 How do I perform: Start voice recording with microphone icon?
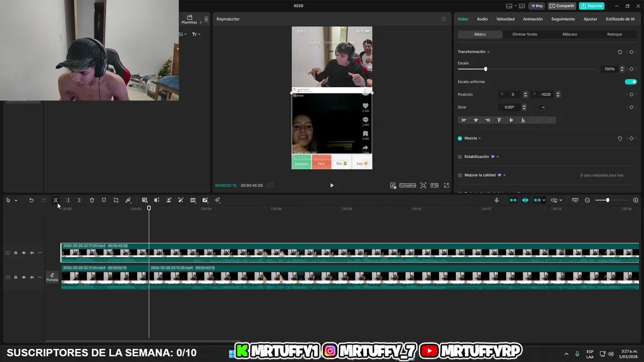click(497, 200)
